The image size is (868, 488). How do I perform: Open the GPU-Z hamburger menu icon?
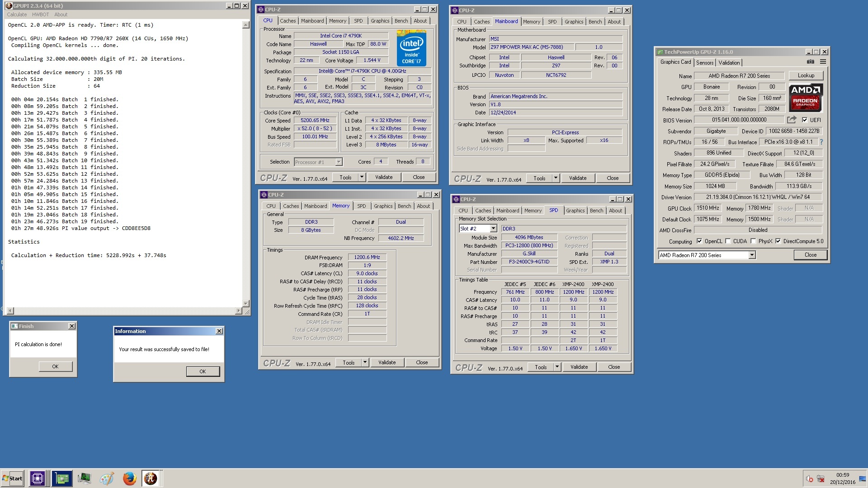tap(823, 62)
